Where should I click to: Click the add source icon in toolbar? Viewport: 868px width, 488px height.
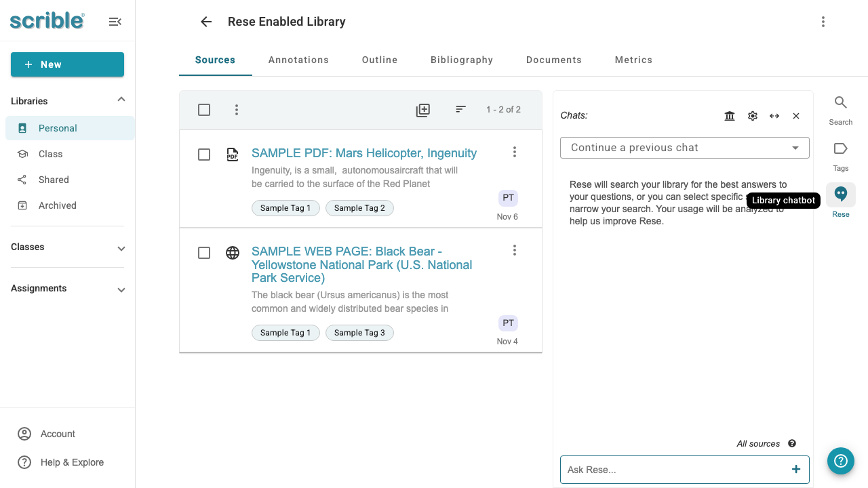pyautogui.click(x=422, y=109)
